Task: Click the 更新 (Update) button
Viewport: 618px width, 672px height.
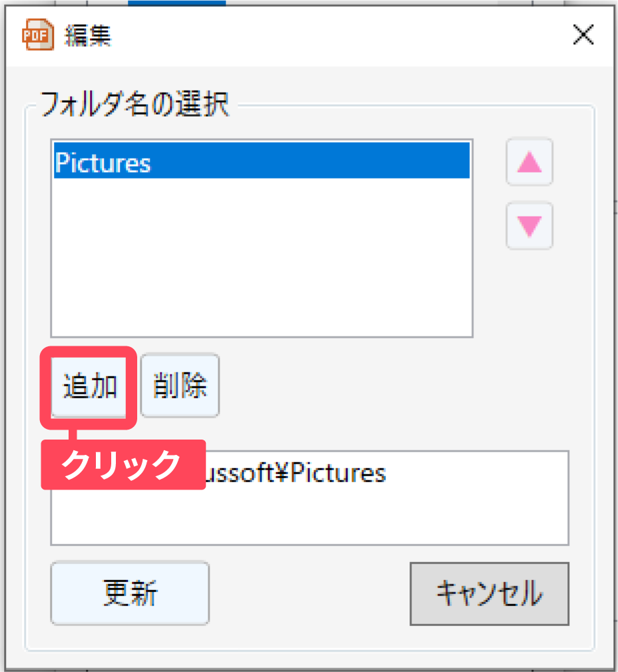Action: coord(130,593)
